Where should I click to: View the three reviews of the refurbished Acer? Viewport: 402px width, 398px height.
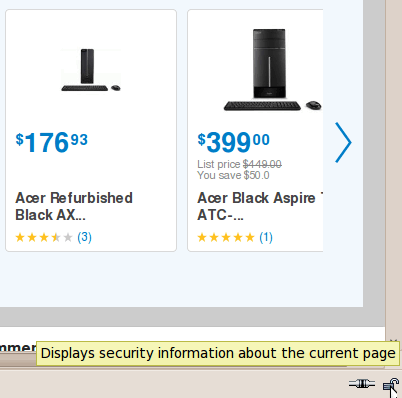(85, 237)
